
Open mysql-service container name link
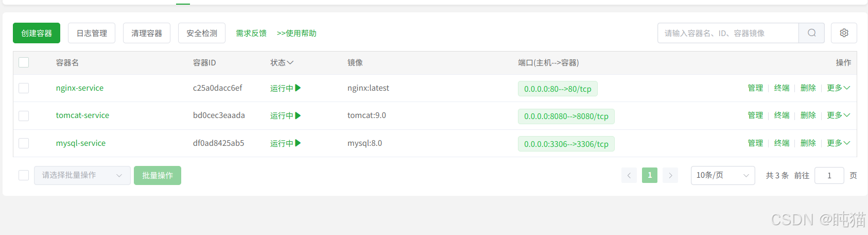(81, 143)
